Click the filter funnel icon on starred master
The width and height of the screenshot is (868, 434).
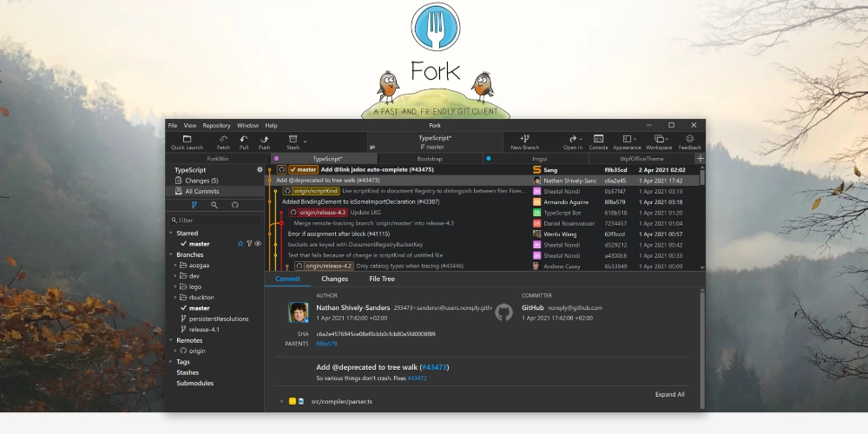[249, 244]
